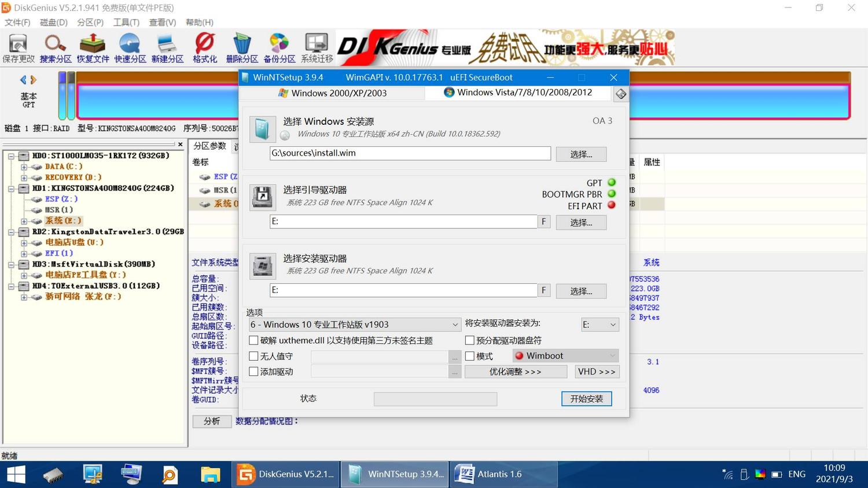
Task: Click the boot drive path field
Action: point(403,221)
